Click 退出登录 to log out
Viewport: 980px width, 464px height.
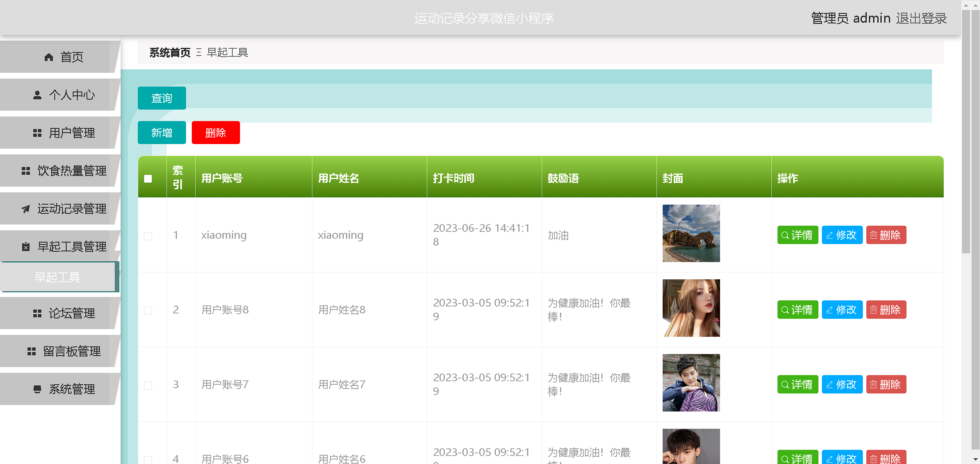(x=921, y=18)
